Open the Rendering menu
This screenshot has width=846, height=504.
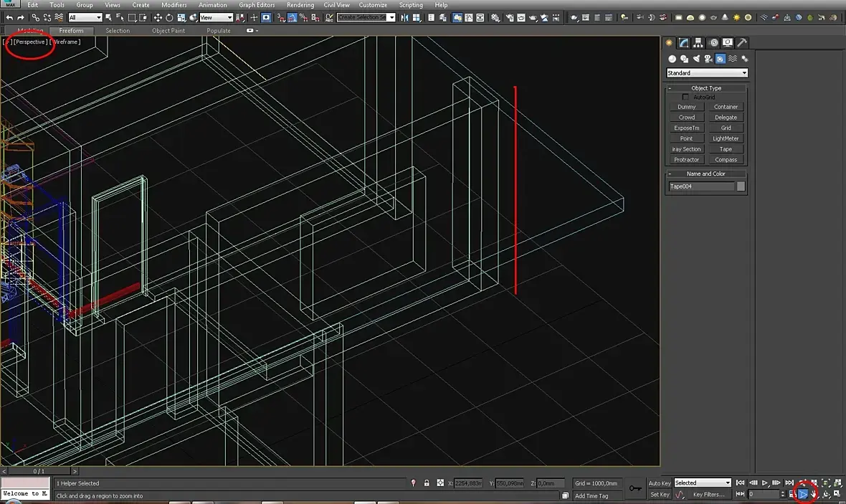pyautogui.click(x=300, y=5)
